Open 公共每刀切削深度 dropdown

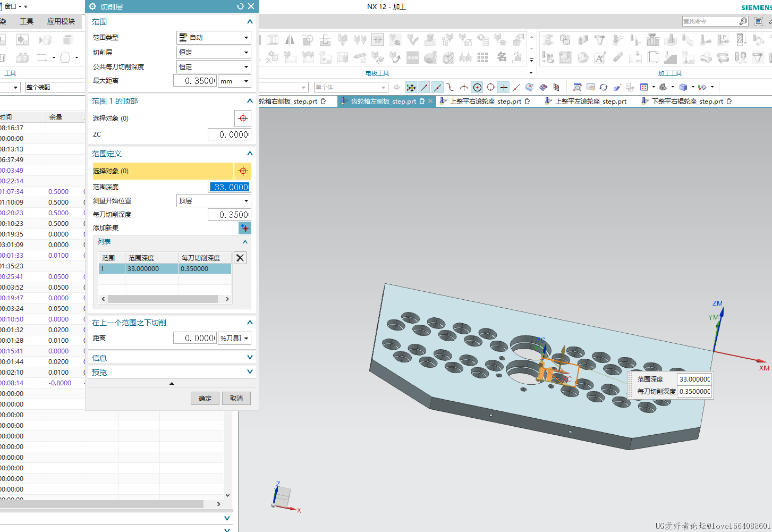(214, 67)
